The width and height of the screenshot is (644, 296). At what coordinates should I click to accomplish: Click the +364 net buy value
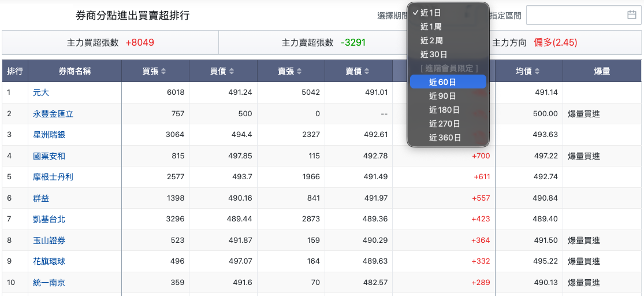pos(481,240)
